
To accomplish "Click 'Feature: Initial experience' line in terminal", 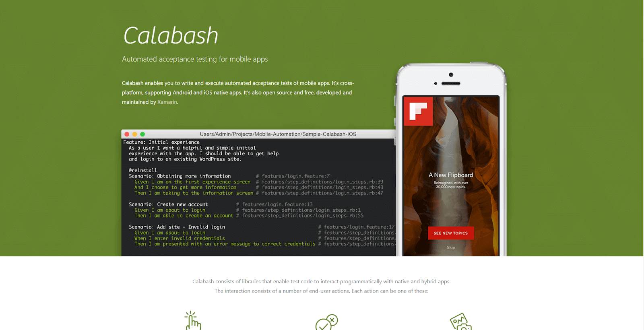I will [161, 142].
